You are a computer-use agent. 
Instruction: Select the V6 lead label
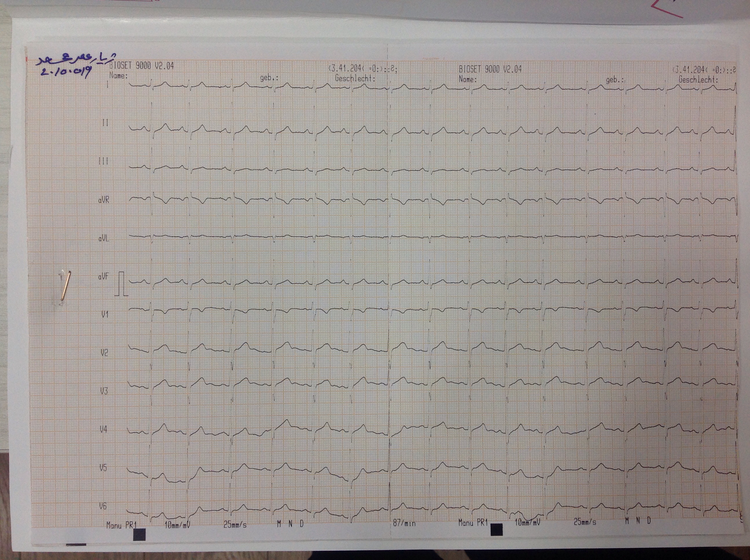click(103, 506)
